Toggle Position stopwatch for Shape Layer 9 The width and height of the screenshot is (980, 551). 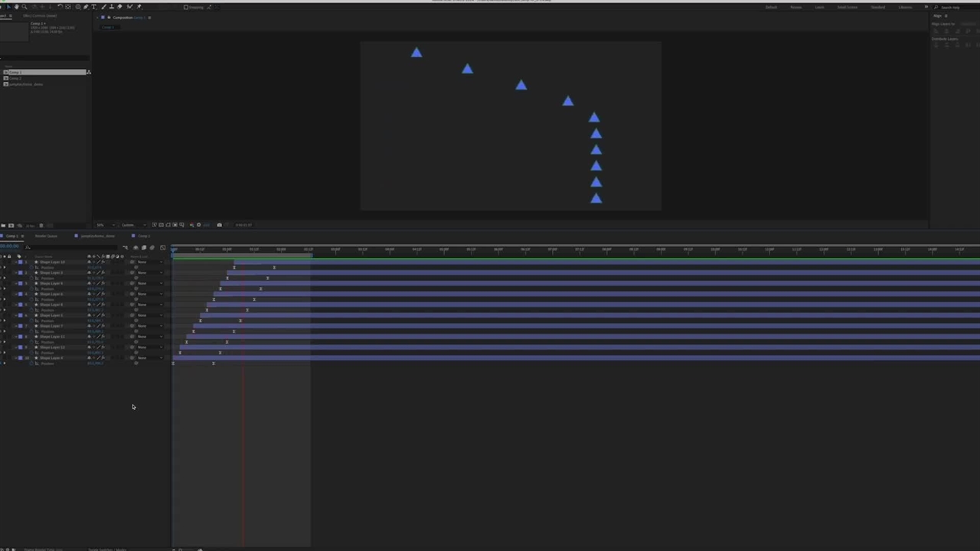31,289
